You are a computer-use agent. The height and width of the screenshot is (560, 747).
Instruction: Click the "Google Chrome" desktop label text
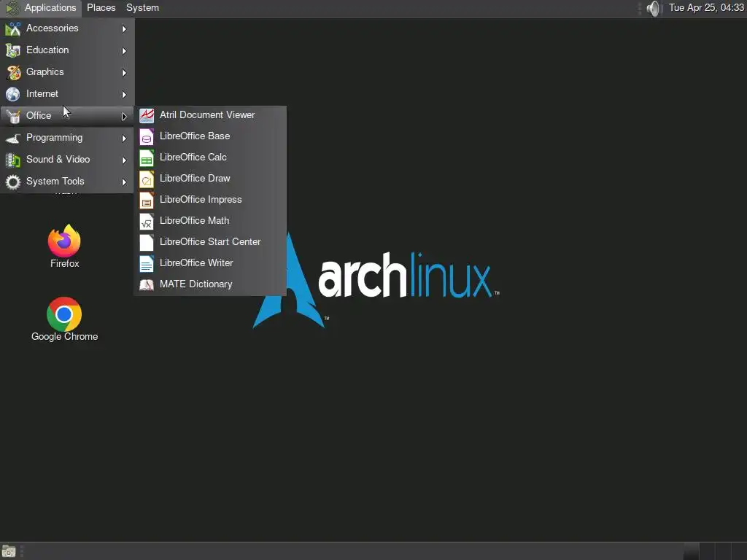click(64, 337)
